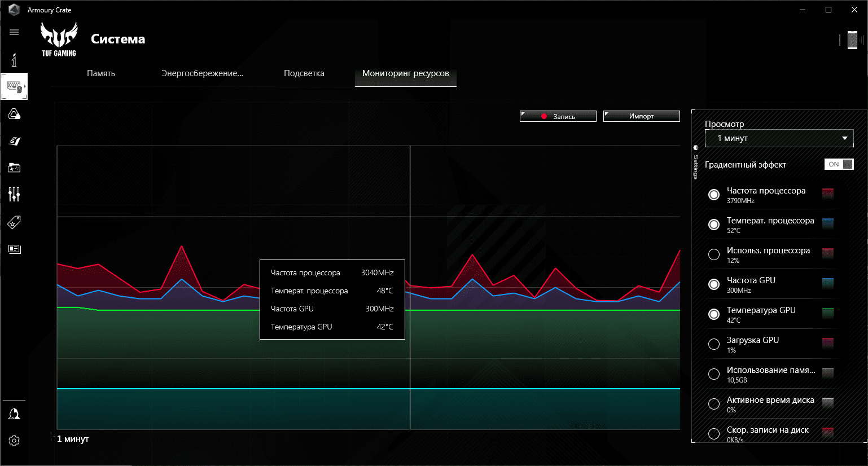Viewport: 868px width, 466px height.
Task: Toggle the Градиентный эффект ON switch
Action: tap(839, 164)
